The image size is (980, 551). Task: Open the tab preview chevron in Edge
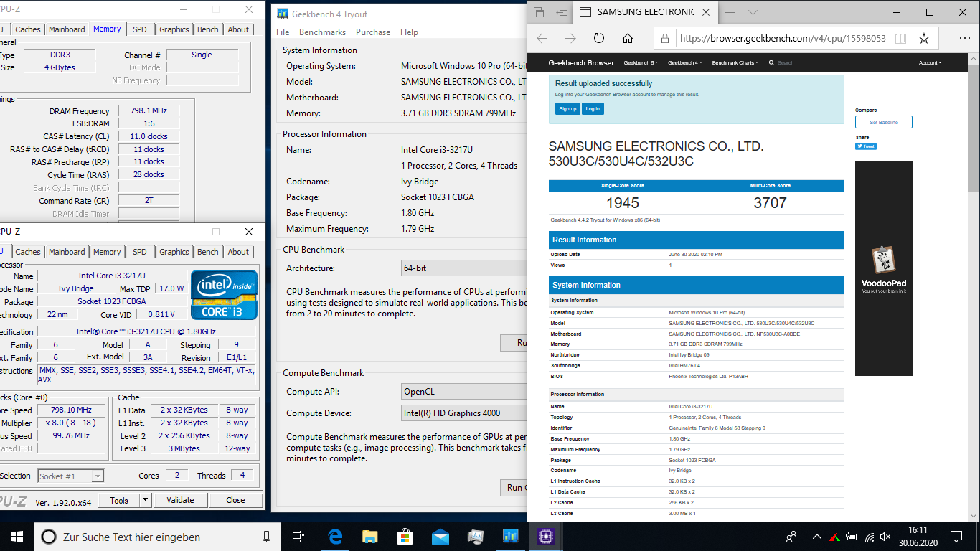(x=753, y=12)
